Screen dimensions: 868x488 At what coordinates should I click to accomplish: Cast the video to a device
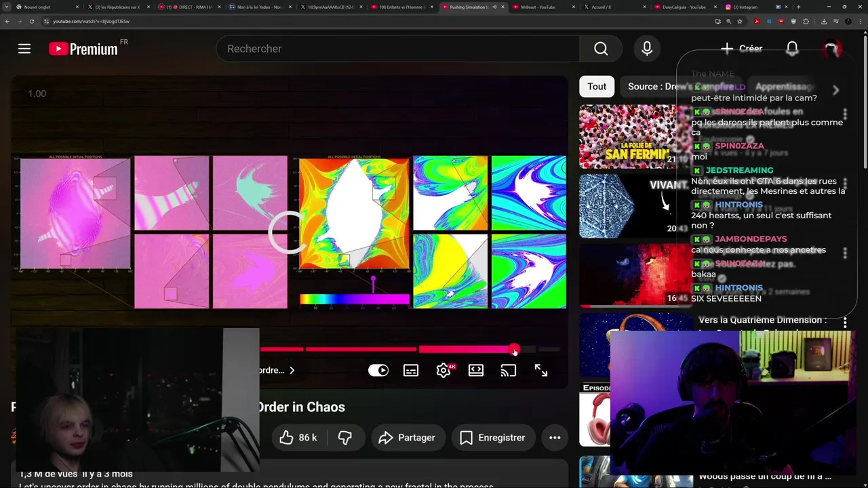(x=509, y=370)
